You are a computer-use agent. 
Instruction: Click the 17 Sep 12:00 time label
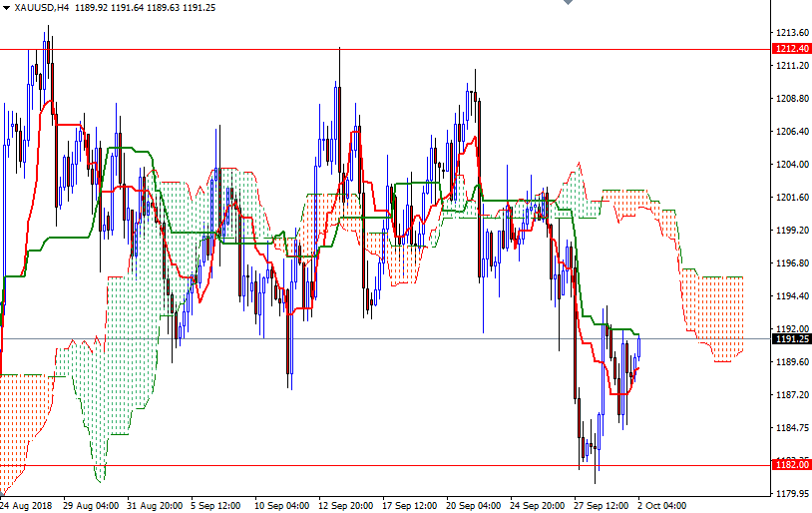pyautogui.click(x=409, y=505)
